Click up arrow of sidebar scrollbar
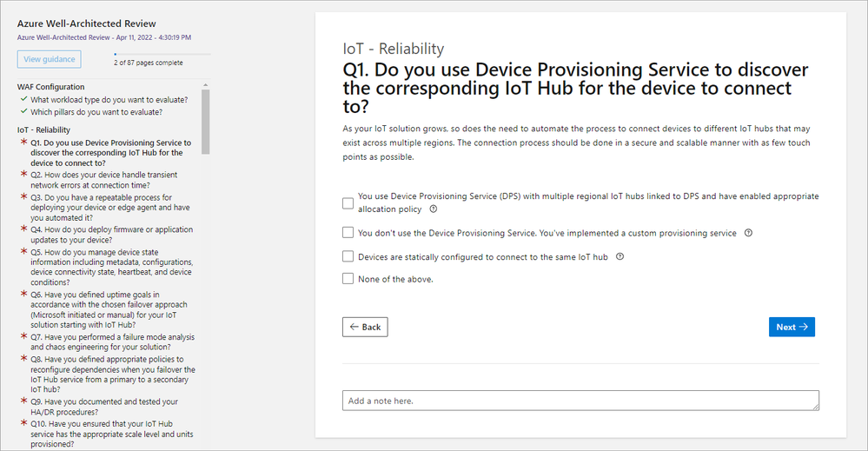The width and height of the screenshot is (868, 451). (x=205, y=85)
